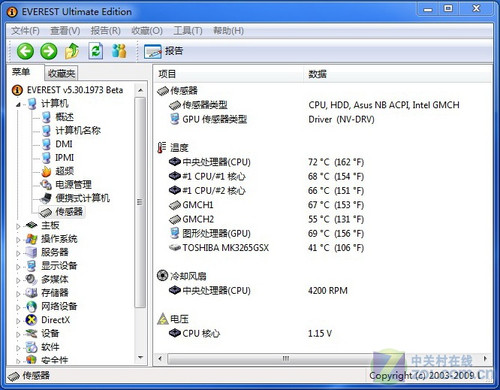Image resolution: width=500 pixels, height=390 pixels.
Task: Click the 计算机 computer icon
Action: point(32,104)
